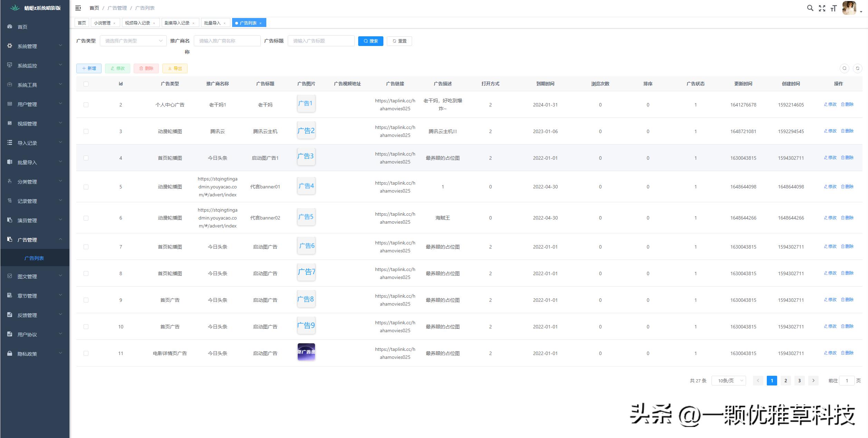Click the font-size adjustment icon
868x438 pixels.
(x=833, y=8)
